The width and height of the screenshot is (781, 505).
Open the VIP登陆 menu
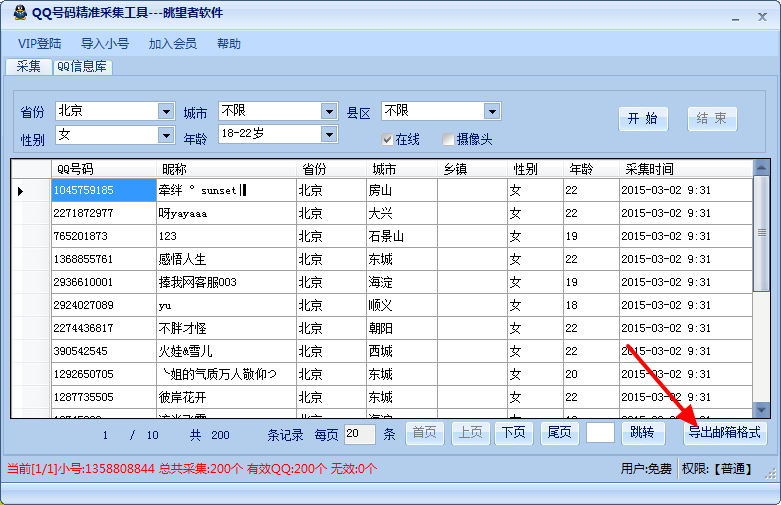pos(39,44)
